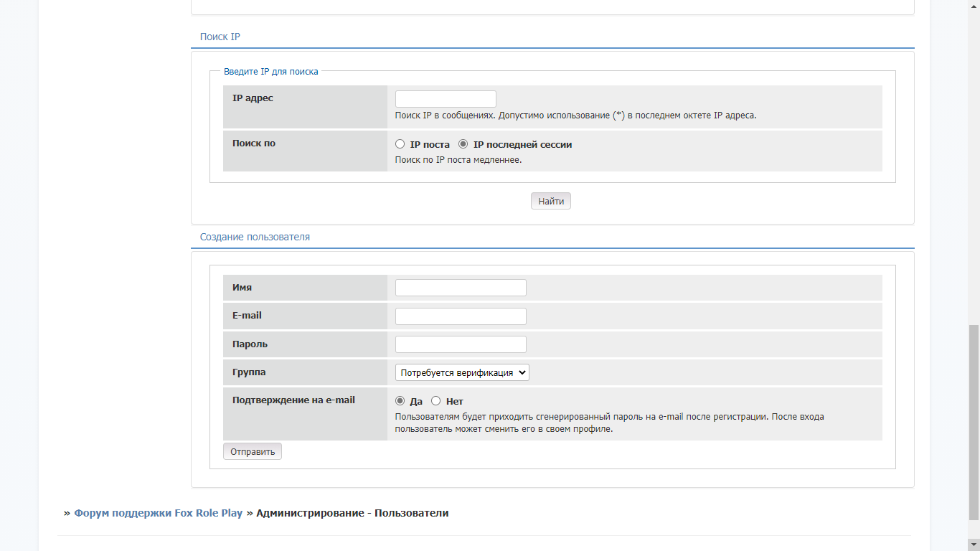Screen dimensions: 980x551
Task: Click the vertical page scrollbar thumb
Action: coord(974,422)
